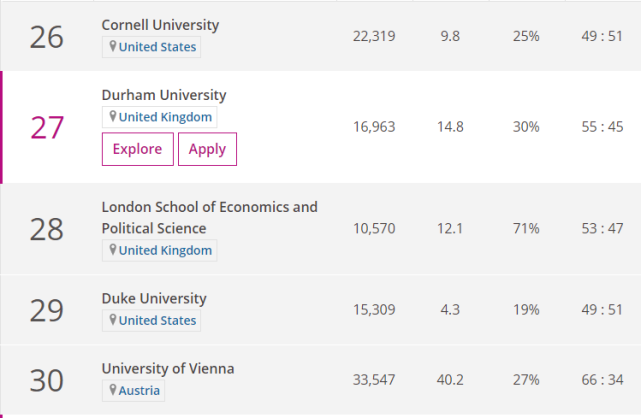Click the location pin icon beside Austria
Screen dimensions: 641x418
113,390
